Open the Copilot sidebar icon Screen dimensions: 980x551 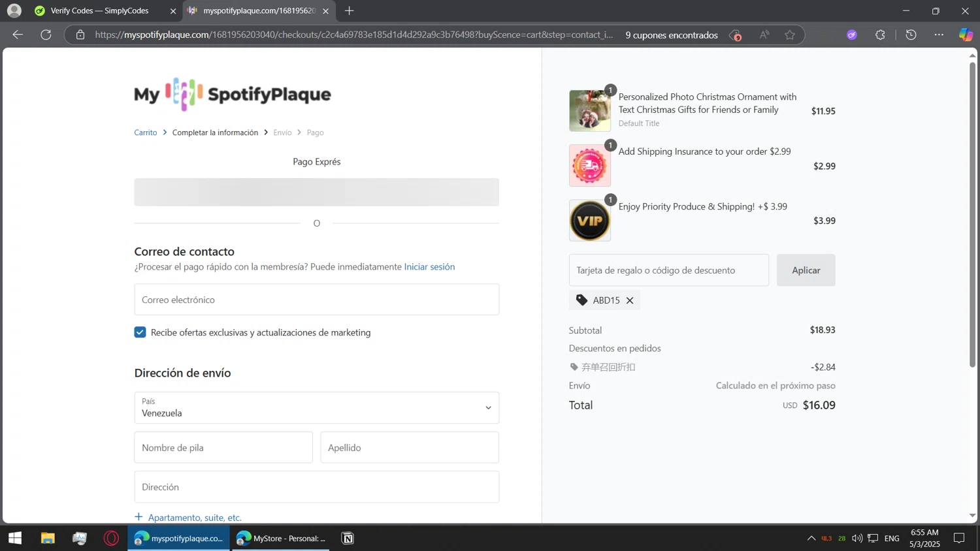(966, 35)
